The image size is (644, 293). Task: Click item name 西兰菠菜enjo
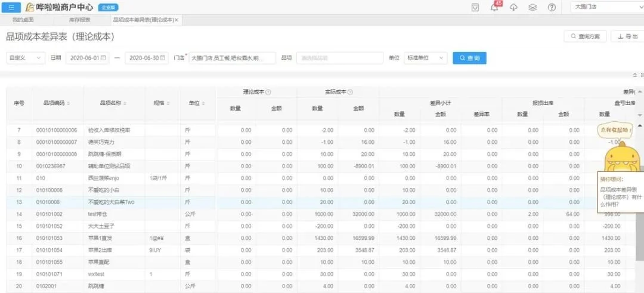click(104, 178)
